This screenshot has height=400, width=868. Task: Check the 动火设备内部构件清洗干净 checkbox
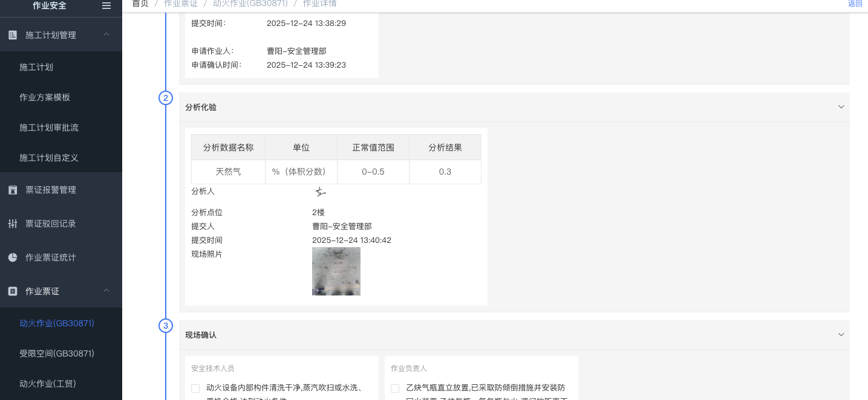(x=195, y=388)
